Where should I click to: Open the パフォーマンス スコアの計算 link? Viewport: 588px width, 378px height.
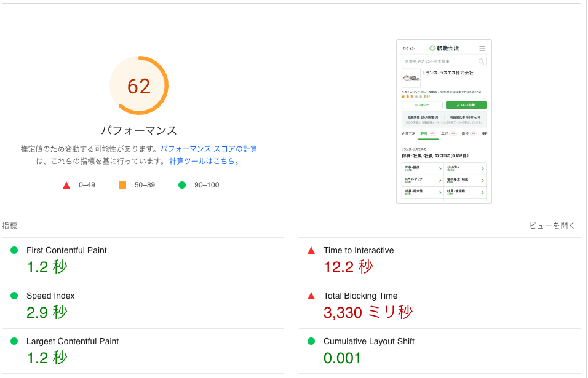pos(209,149)
